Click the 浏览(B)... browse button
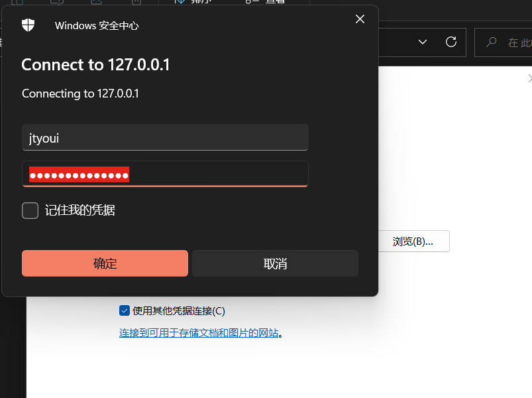Image resolution: width=532 pixels, height=398 pixels. 414,241
